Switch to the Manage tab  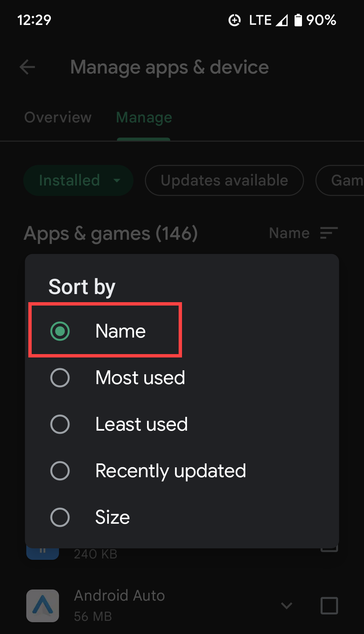point(144,117)
